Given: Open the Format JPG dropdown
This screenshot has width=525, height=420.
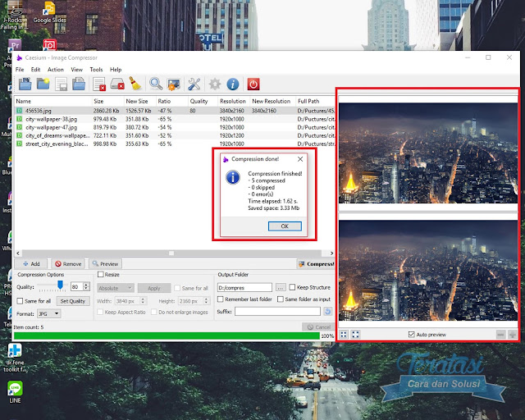Looking at the screenshot, I should tap(49, 314).
